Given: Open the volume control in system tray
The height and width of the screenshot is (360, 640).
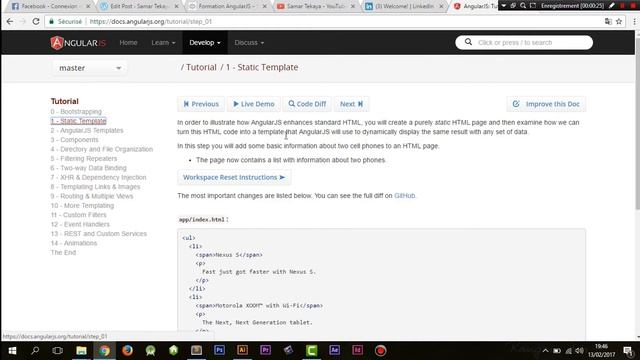Looking at the screenshot, I should (x=579, y=351).
